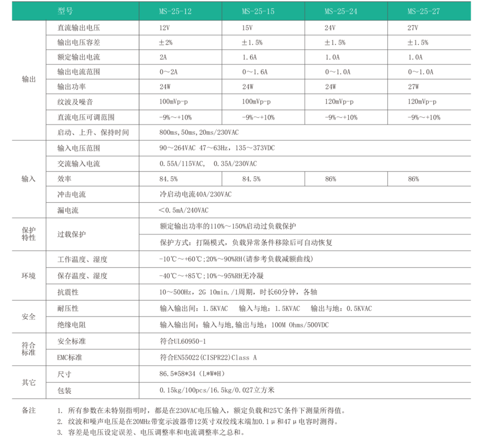This screenshot has height=448, width=487.
Task: Select note 3 about 容差 definition
Action: 151,433
